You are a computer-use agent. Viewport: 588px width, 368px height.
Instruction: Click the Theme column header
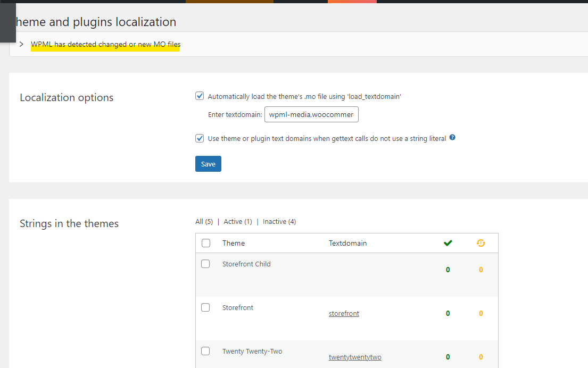[x=234, y=243]
